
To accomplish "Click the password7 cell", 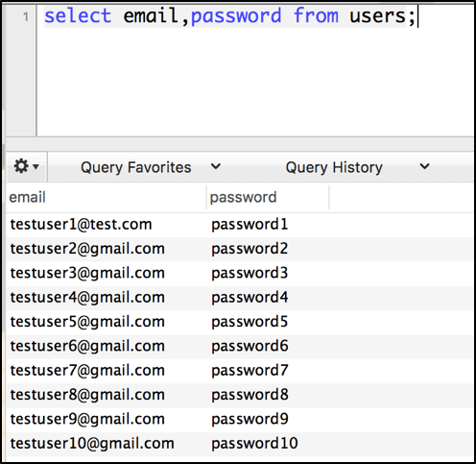I will pyautogui.click(x=250, y=371).
